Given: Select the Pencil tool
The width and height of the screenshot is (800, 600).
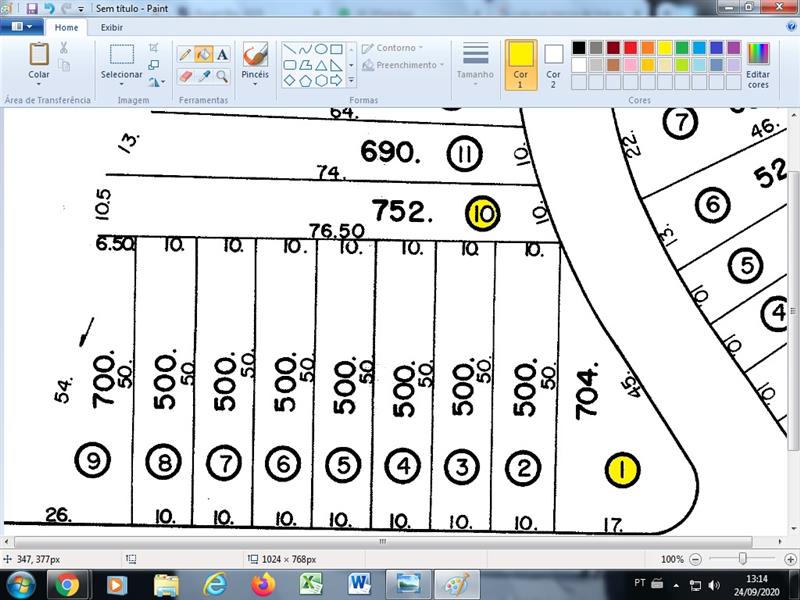Looking at the screenshot, I should click(x=185, y=54).
